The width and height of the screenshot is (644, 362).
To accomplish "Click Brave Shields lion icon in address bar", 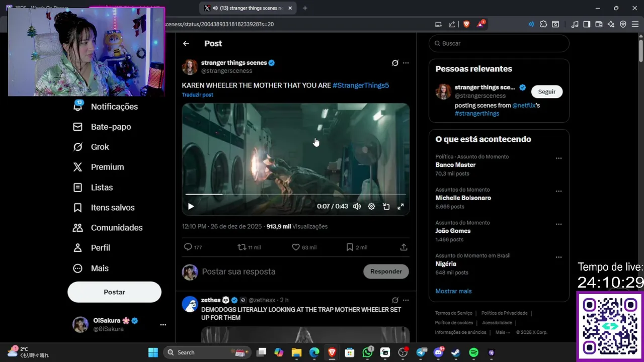I will click(466, 24).
